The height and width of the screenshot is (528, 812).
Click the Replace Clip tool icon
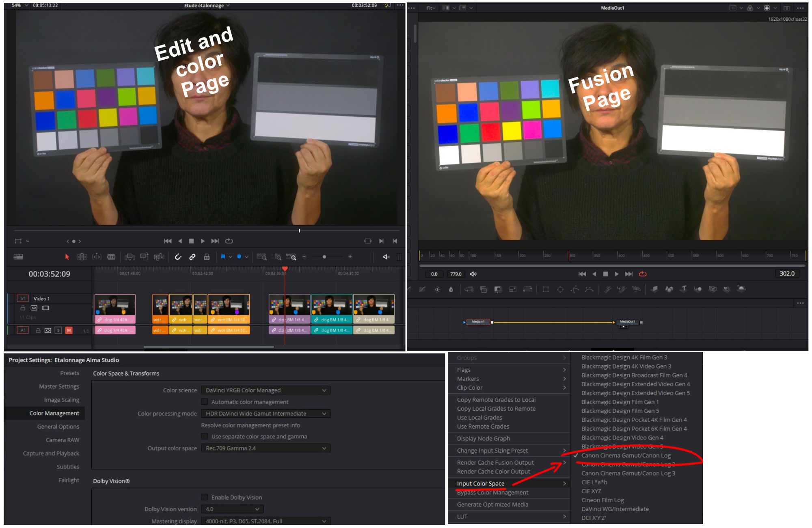tap(159, 257)
